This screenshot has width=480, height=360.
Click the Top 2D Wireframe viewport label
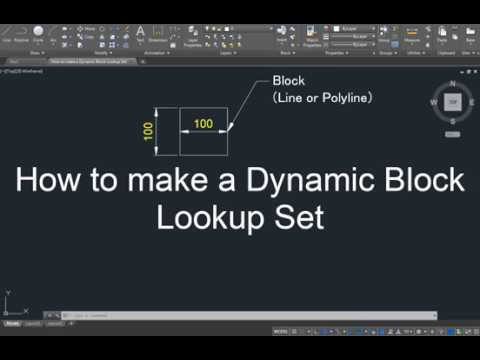23,71
